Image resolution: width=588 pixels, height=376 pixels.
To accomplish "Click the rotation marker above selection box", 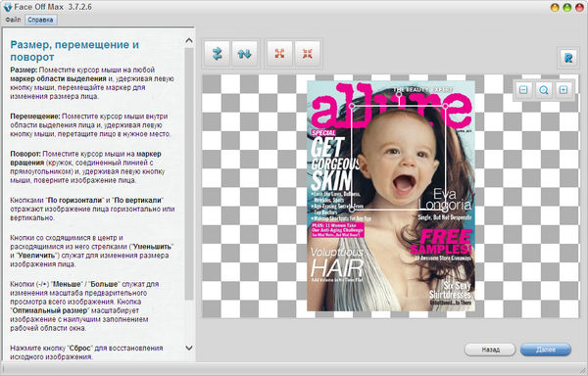I will [399, 94].
